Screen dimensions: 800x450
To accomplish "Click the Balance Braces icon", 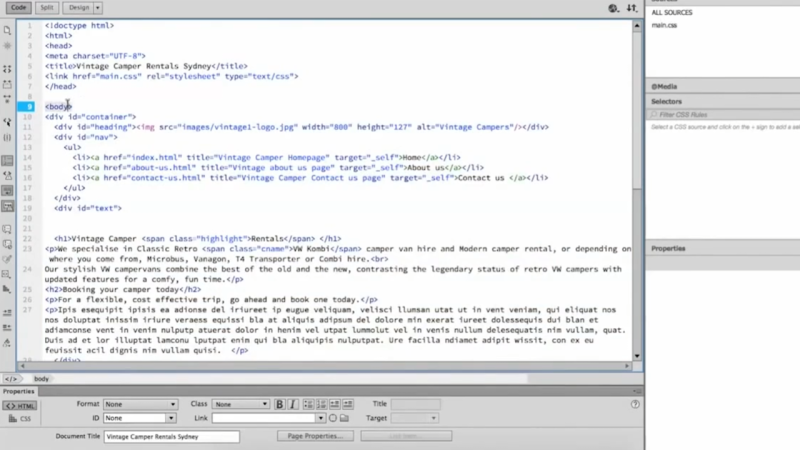I will (x=7, y=137).
